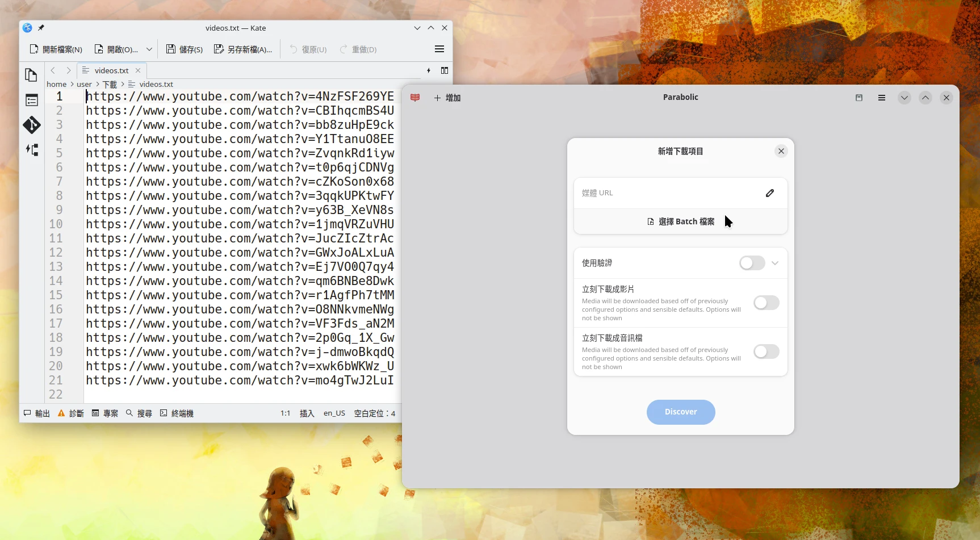Open the Parabolic main menu
The width and height of the screenshot is (980, 540).
point(882,98)
